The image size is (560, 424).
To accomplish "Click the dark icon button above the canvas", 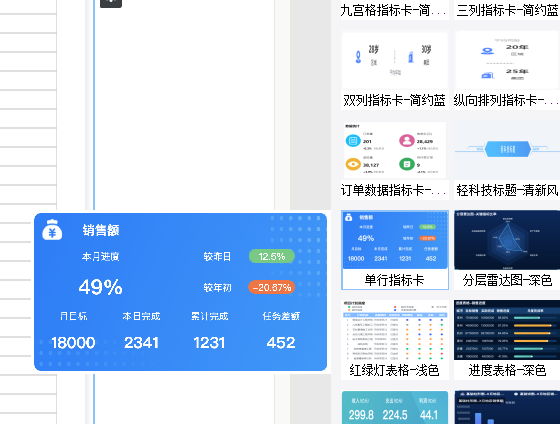I will pos(111,3).
